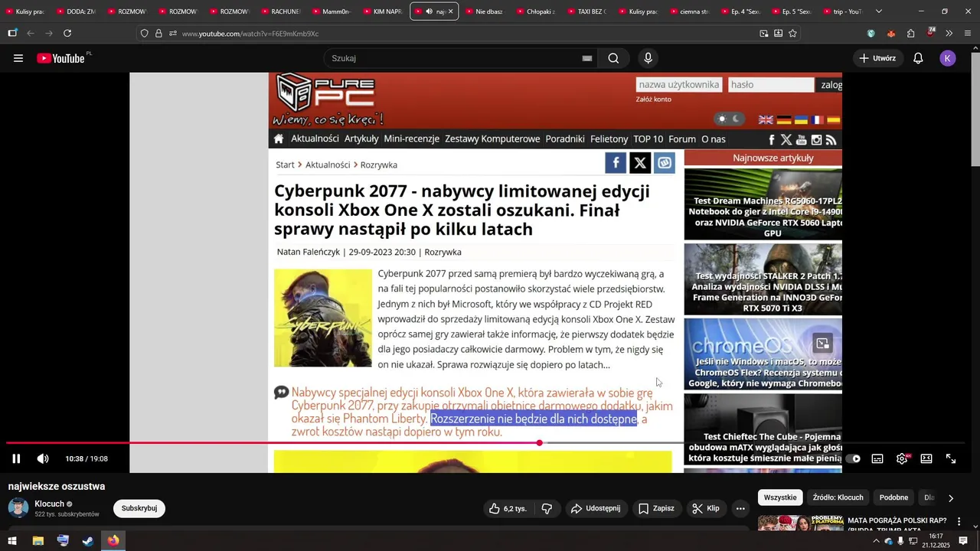The width and height of the screenshot is (980, 551).
Task: Open File Explorer from the taskbar
Action: 38,541
